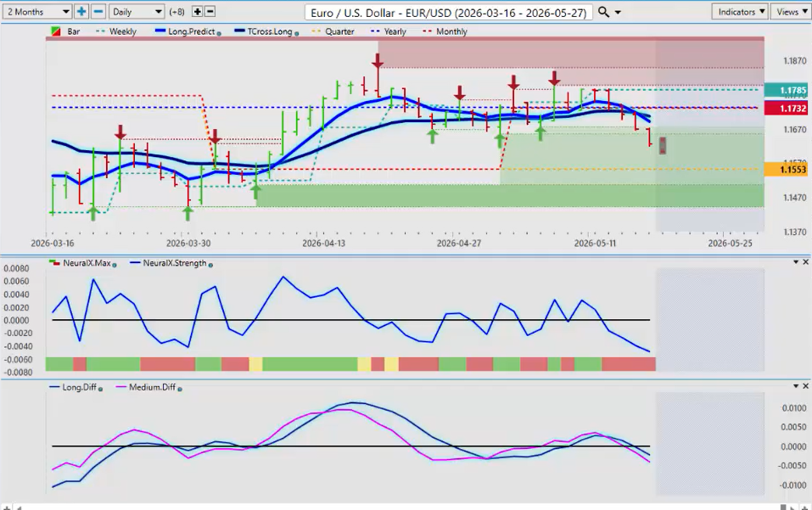Click the magnifier search icon

point(603,12)
